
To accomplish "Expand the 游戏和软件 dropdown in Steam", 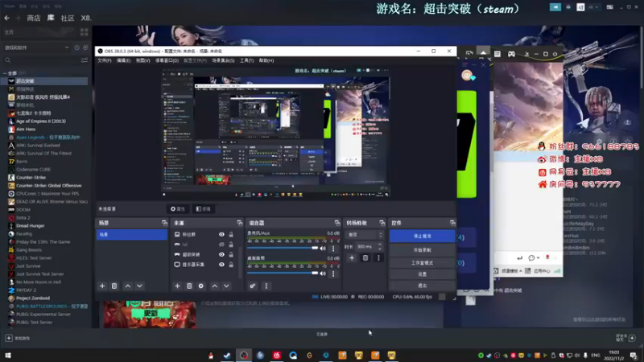I will click(67, 47).
